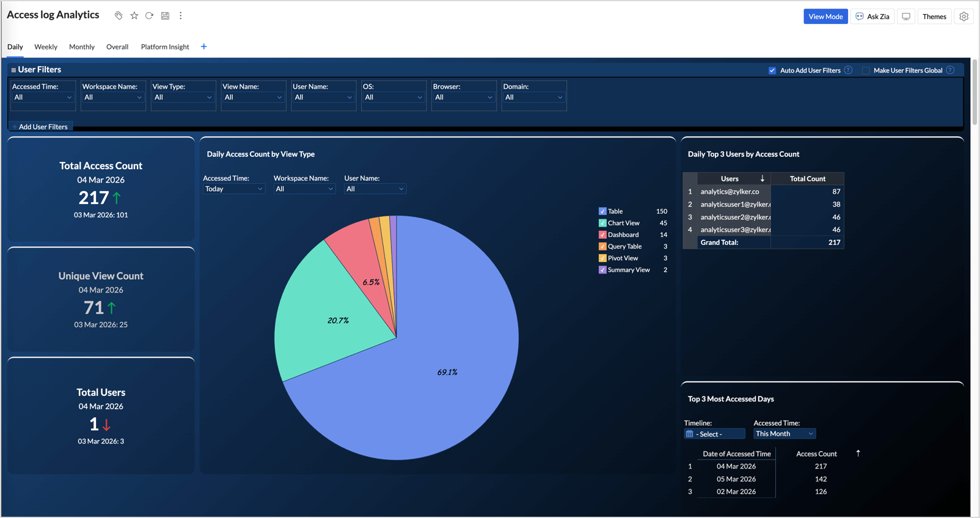
Task: Expand the View Type filter dropdown
Action: coord(183,97)
